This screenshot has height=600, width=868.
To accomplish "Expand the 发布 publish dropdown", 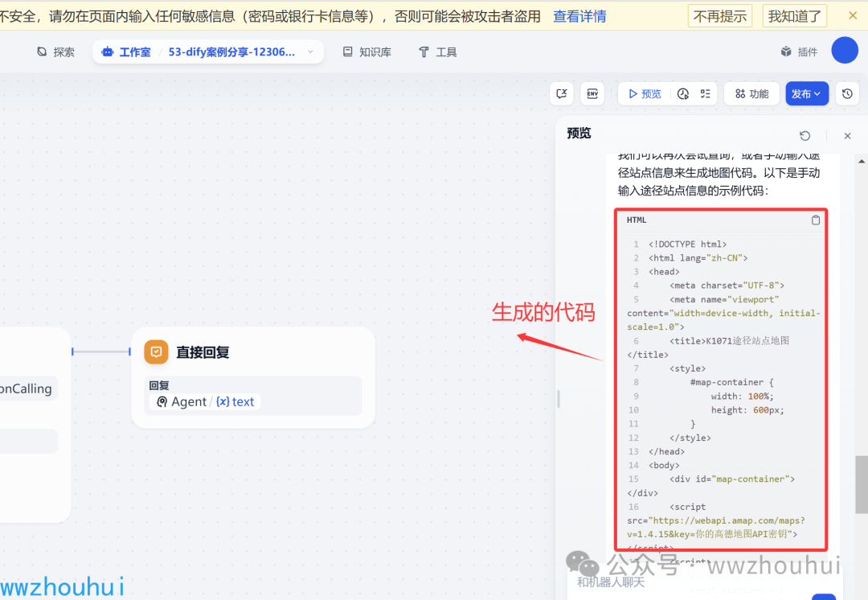I will pyautogui.click(x=807, y=93).
